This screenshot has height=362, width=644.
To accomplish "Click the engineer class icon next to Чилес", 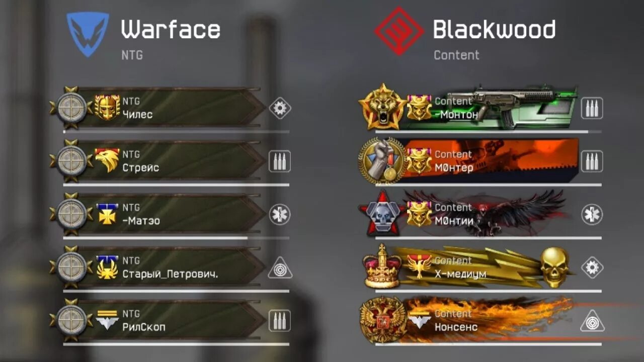I will click(280, 108).
